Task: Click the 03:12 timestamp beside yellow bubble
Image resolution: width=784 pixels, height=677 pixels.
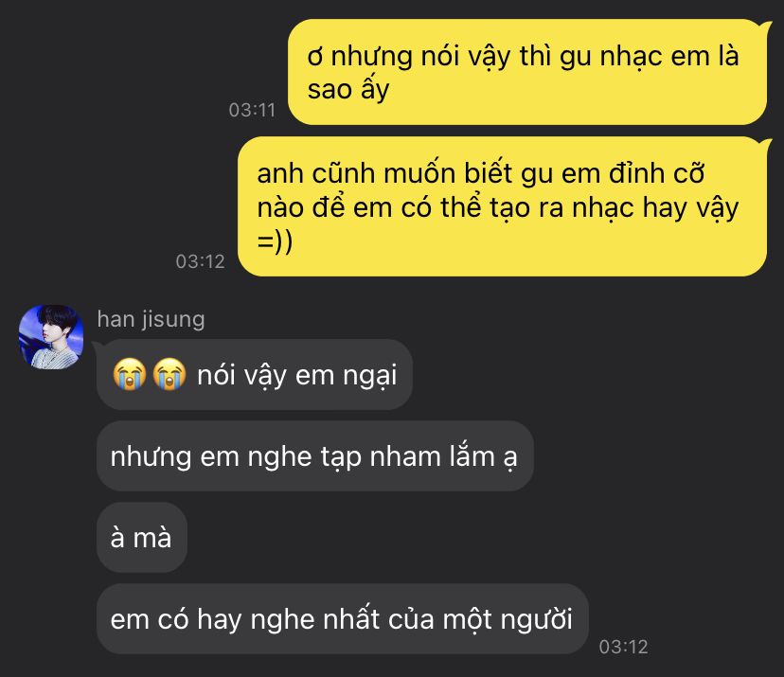Action: tap(200, 261)
